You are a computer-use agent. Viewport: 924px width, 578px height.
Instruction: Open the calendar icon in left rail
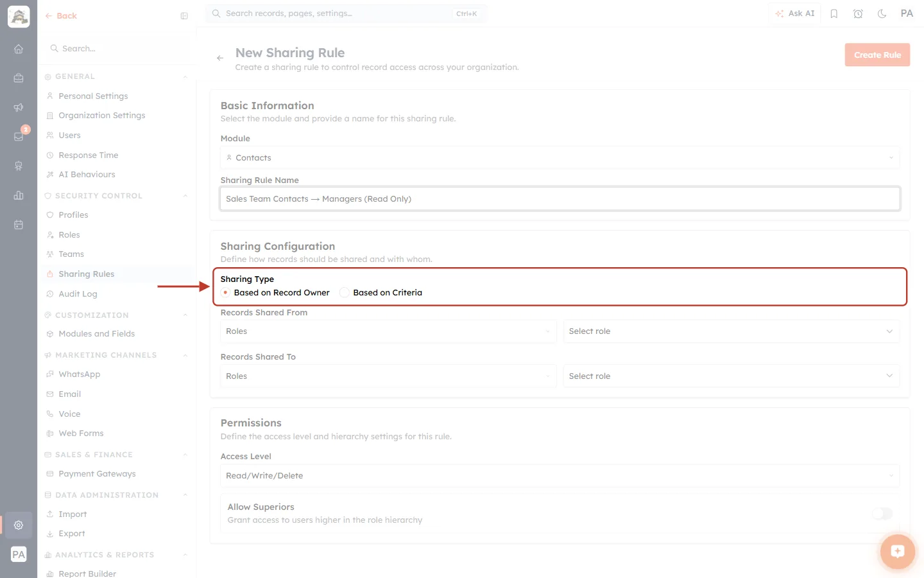tap(19, 225)
